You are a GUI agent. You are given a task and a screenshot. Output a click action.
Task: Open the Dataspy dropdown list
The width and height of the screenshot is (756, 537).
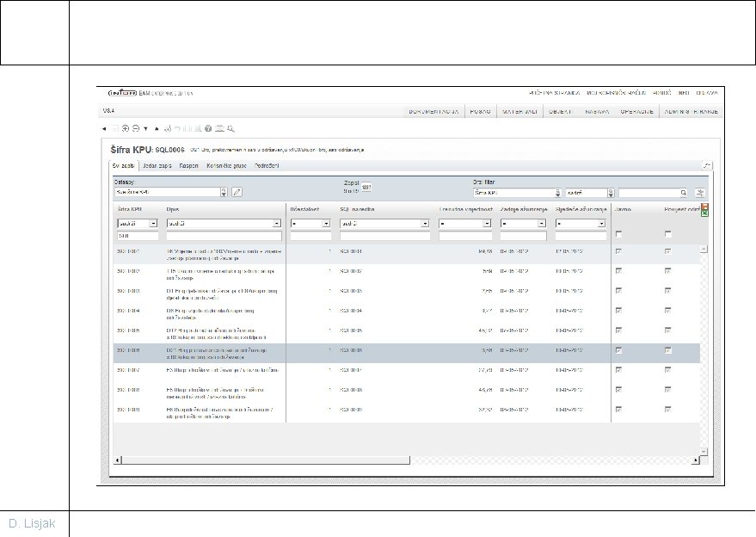[224, 193]
